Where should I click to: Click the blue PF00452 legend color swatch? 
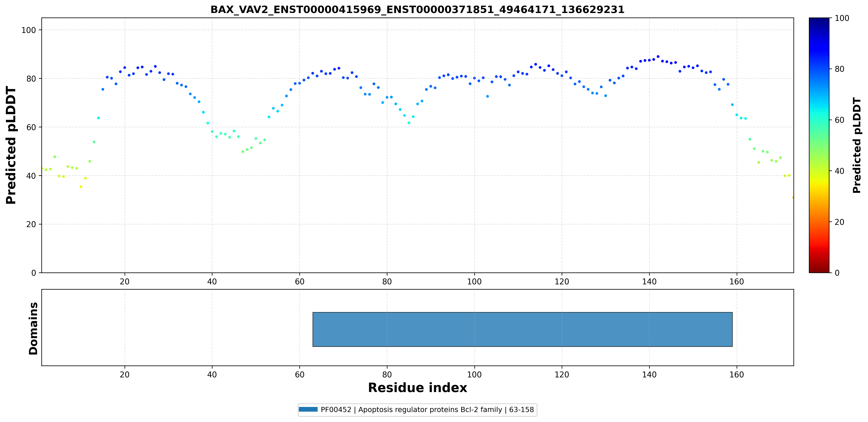pos(308,410)
